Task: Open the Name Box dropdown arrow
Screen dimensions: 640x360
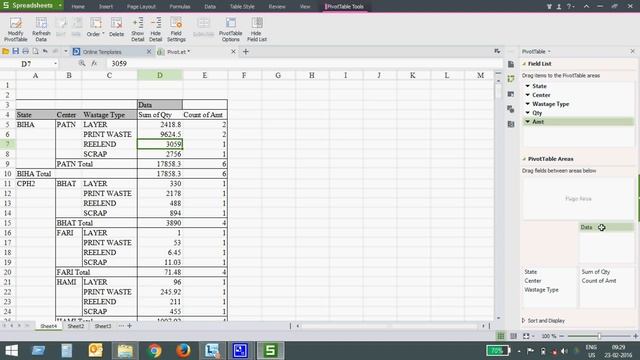Action: 56,64
